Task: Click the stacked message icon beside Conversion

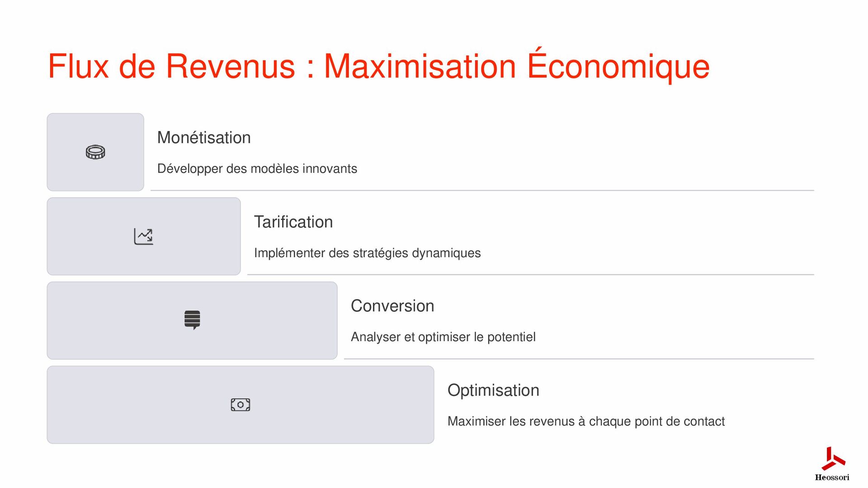Action: pos(192,320)
